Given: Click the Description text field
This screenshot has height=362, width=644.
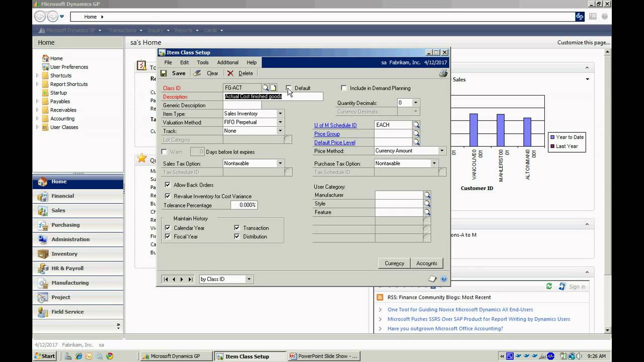Looking at the screenshot, I should (273, 97).
